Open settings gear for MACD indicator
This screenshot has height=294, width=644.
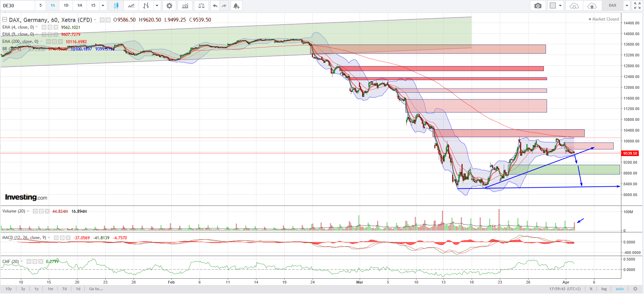[x=62, y=238]
